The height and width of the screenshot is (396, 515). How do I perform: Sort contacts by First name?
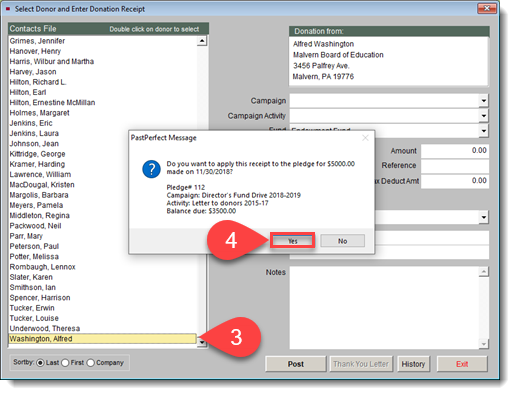coord(65,363)
